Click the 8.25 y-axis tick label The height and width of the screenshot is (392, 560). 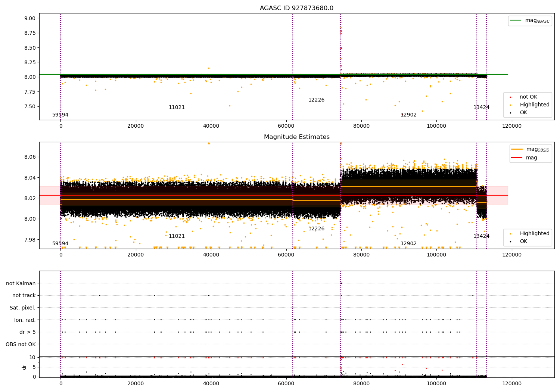click(x=30, y=62)
